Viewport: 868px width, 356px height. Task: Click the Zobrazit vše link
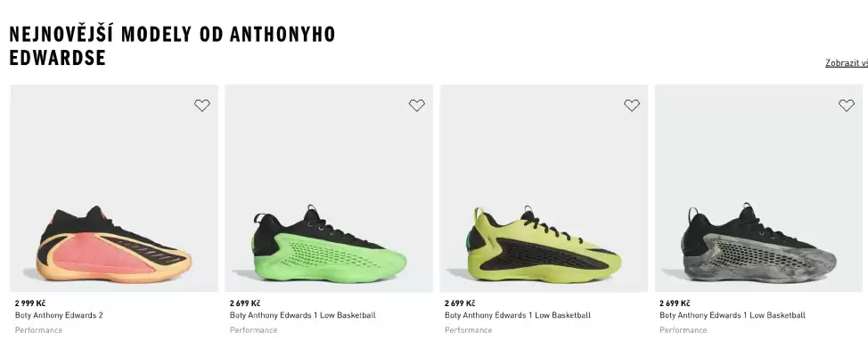847,63
